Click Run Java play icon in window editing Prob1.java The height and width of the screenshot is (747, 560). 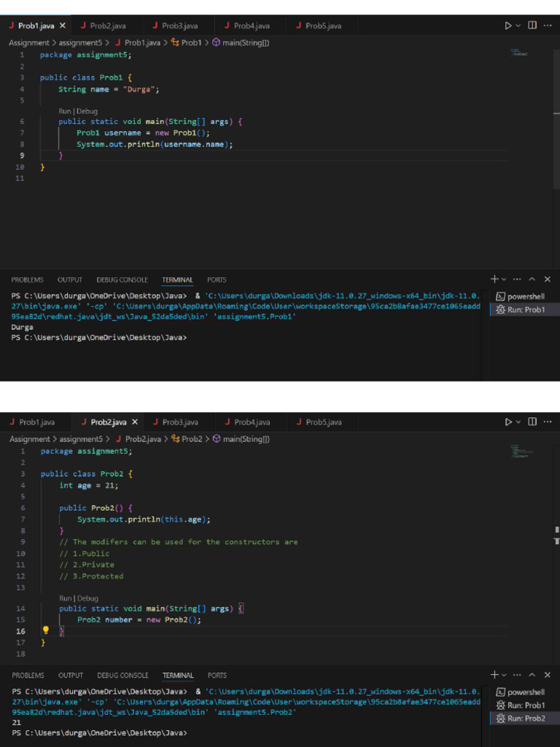508,26
